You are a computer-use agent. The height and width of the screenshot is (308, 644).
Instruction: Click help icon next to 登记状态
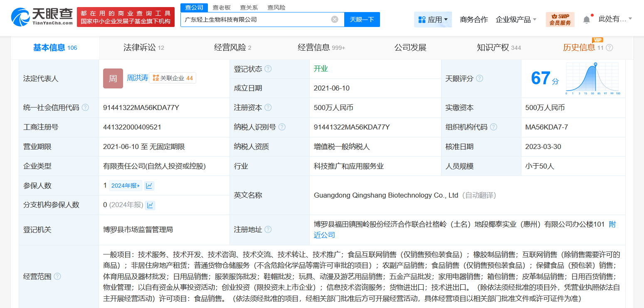(x=268, y=69)
